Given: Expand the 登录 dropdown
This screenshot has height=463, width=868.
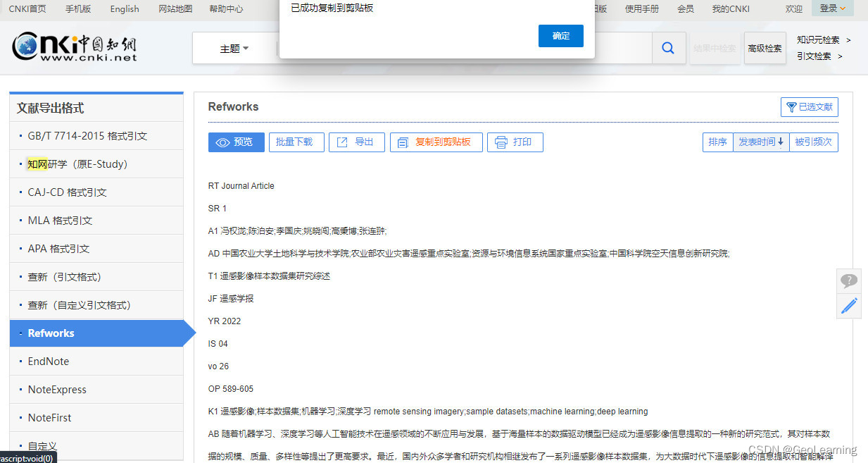Looking at the screenshot, I should click(x=831, y=8).
